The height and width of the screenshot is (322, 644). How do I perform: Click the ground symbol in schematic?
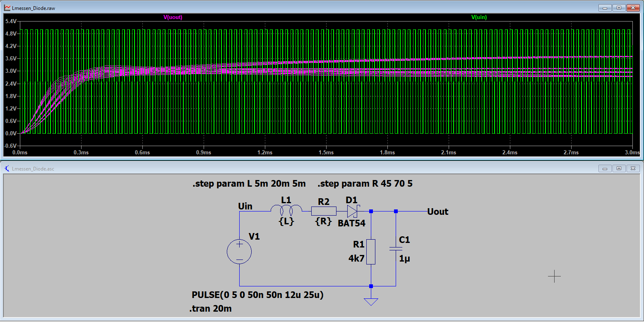[371, 301]
